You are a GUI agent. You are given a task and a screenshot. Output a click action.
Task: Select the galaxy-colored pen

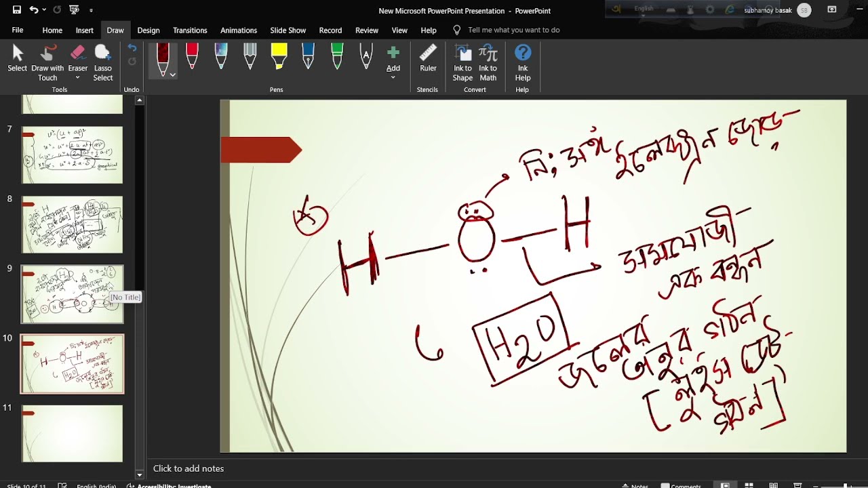[x=221, y=57]
